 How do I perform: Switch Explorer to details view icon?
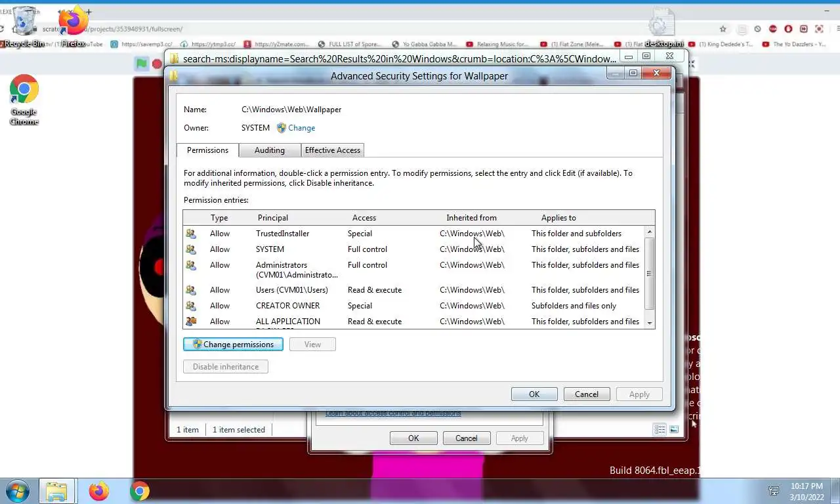(x=660, y=429)
